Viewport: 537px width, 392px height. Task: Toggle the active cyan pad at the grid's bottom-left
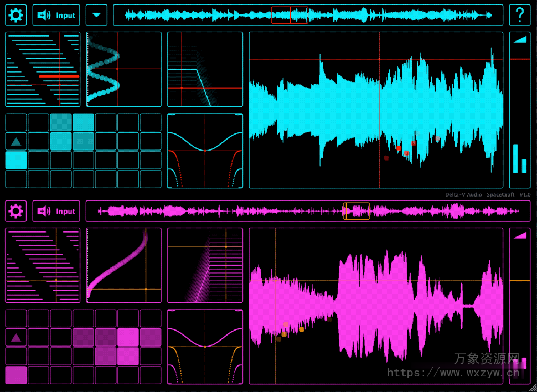point(17,161)
